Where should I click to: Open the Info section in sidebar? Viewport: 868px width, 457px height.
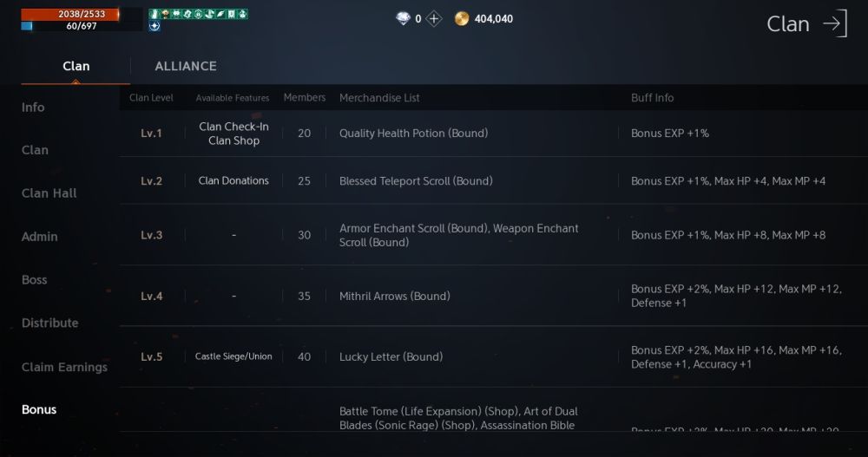33,108
